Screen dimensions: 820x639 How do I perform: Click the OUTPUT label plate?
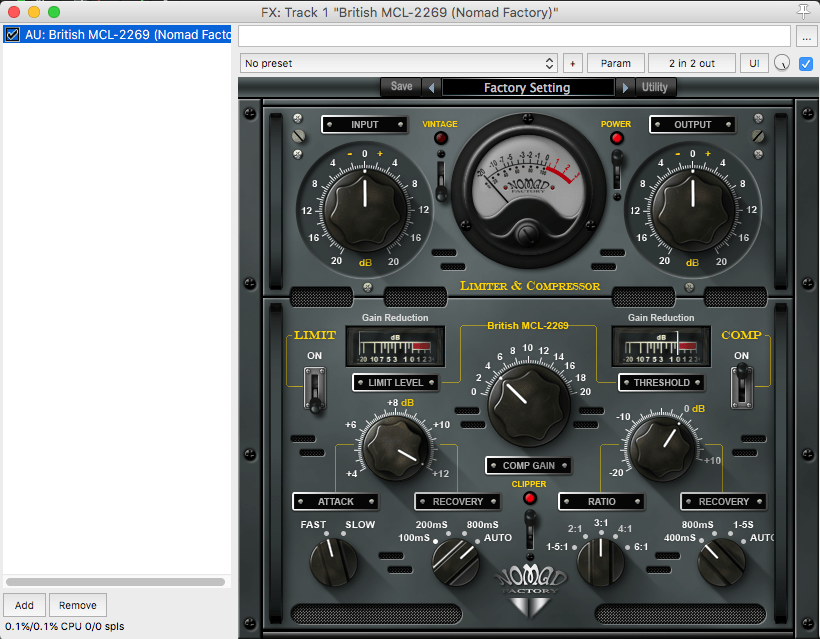692,124
